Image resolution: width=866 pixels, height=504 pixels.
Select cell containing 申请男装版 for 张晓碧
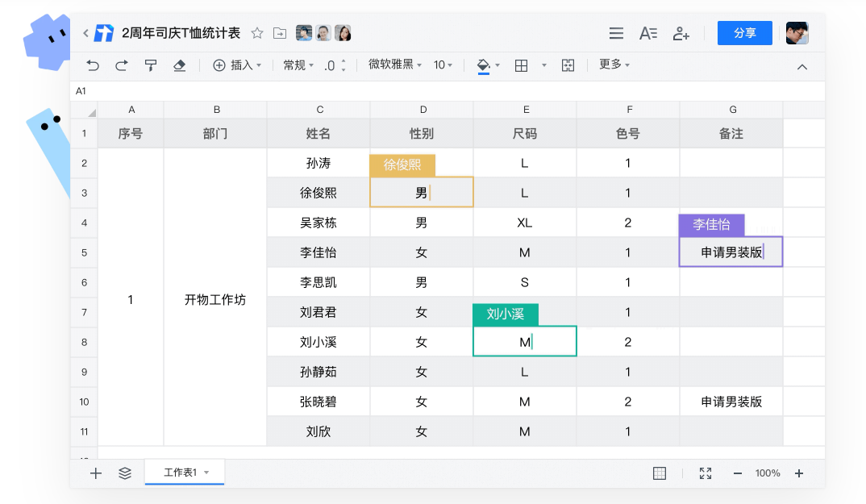732,401
